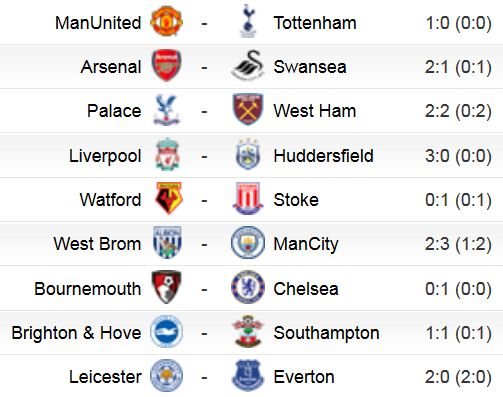
Task: Click the Manchester City round crest
Action: point(248,242)
